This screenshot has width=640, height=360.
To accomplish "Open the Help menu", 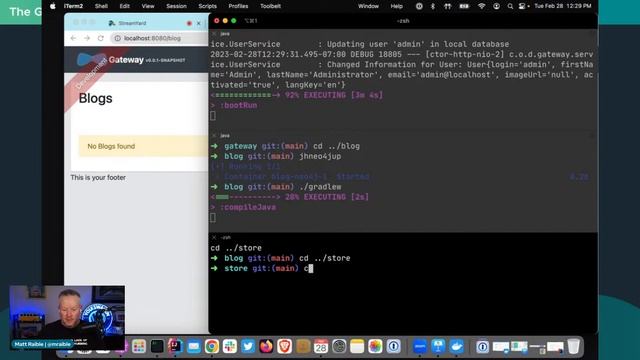I will [396, 6].
